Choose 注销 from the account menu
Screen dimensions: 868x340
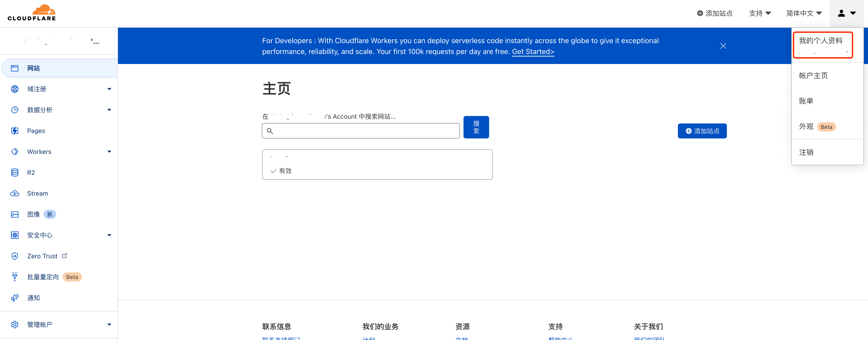[x=806, y=152]
